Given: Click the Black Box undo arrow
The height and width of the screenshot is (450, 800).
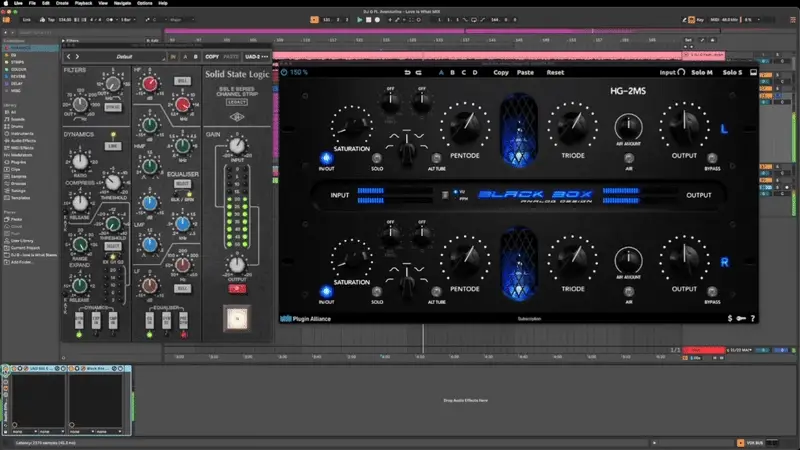Looking at the screenshot, I should (407, 72).
